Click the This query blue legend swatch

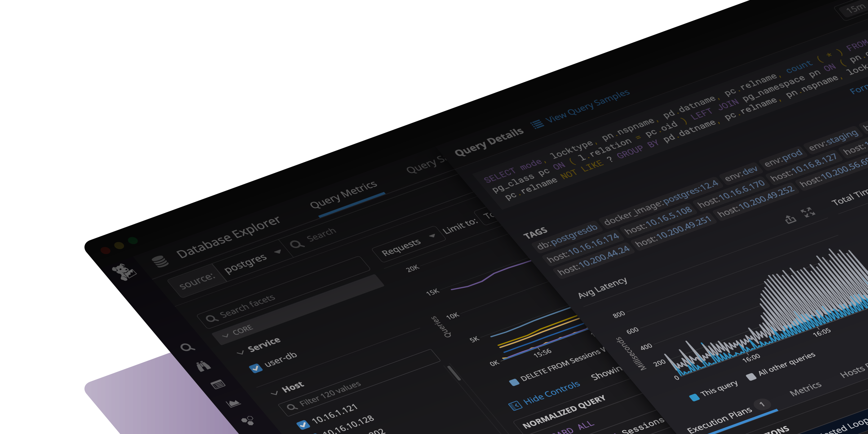pos(694,397)
